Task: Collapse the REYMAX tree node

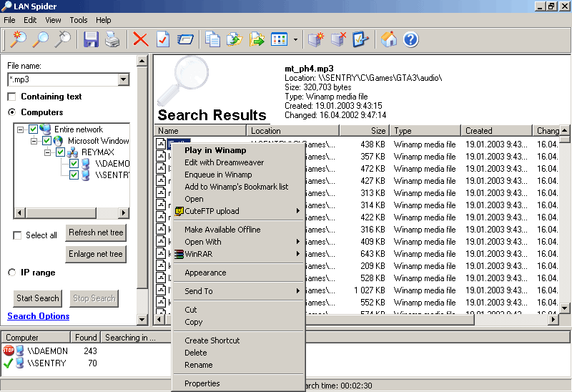Action: (x=47, y=152)
